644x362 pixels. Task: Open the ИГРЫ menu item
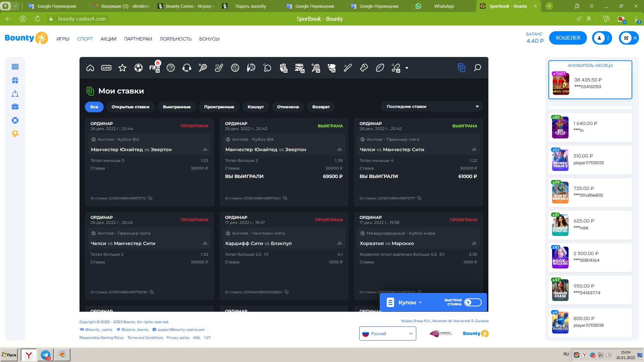click(63, 39)
